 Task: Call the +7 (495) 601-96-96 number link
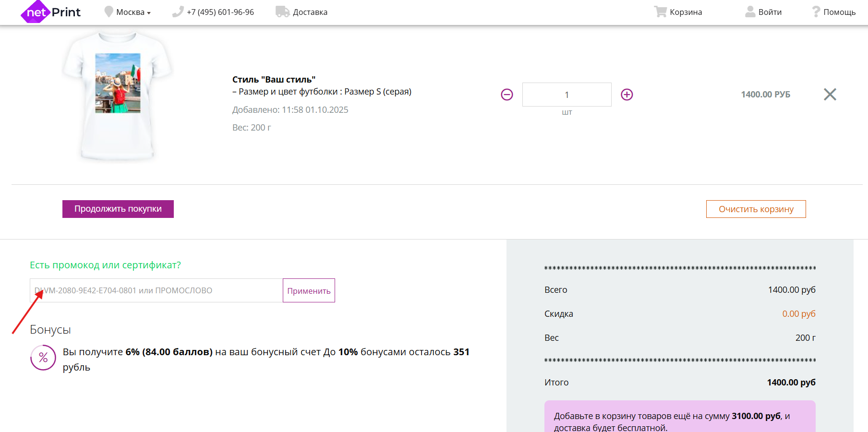[220, 12]
